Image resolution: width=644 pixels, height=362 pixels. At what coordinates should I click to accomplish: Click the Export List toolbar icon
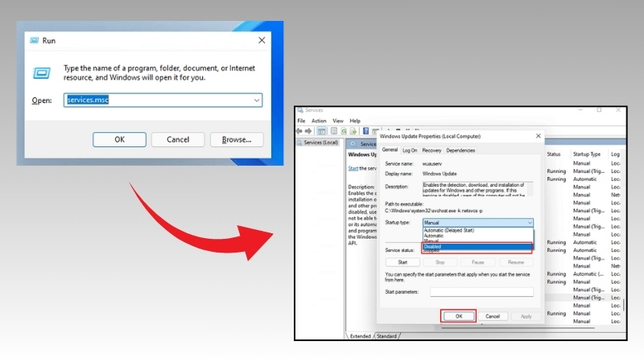(353, 131)
